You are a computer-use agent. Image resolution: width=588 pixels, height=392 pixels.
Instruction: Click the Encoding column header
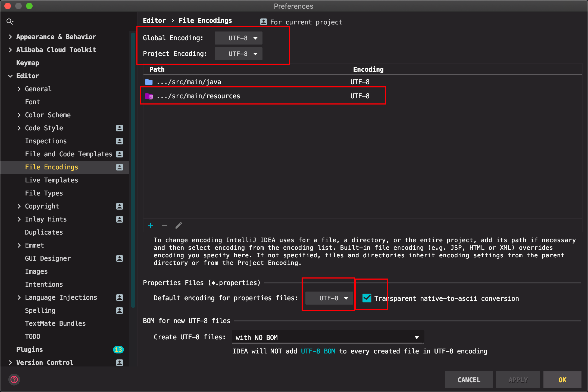(x=368, y=69)
